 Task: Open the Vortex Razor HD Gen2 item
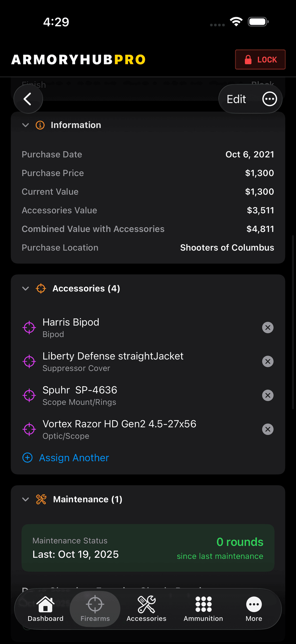click(x=119, y=429)
